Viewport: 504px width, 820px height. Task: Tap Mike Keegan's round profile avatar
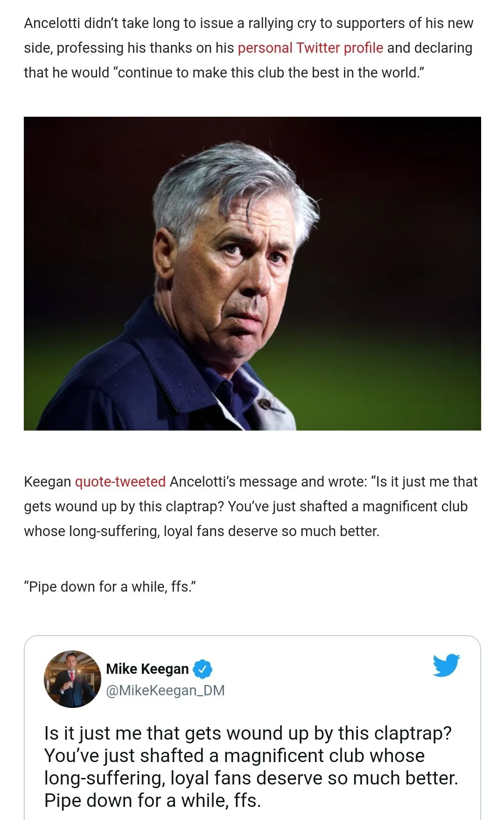[72, 679]
